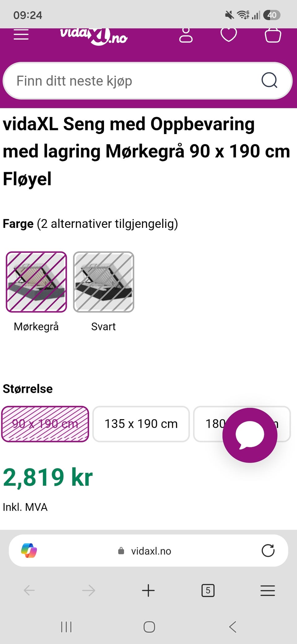Choose the 135 x 190 cm size

point(141,424)
